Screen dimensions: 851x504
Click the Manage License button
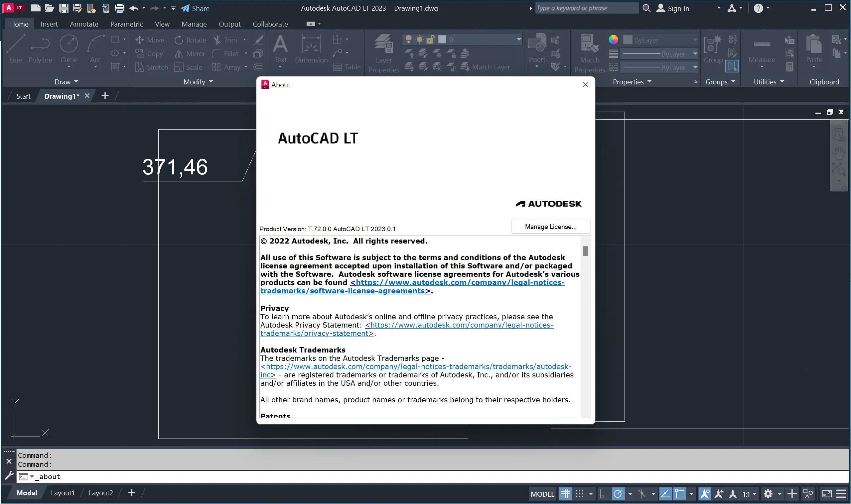[550, 227]
